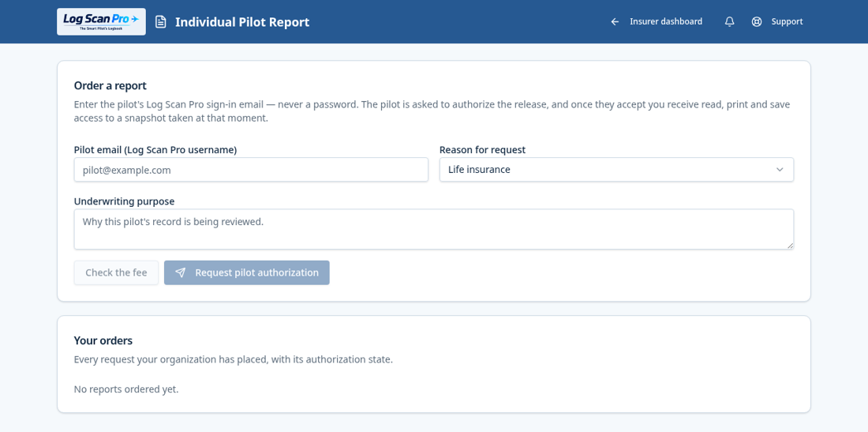This screenshot has width=868, height=432.
Task: Click the No reports ordered yet text
Action: coord(126,389)
